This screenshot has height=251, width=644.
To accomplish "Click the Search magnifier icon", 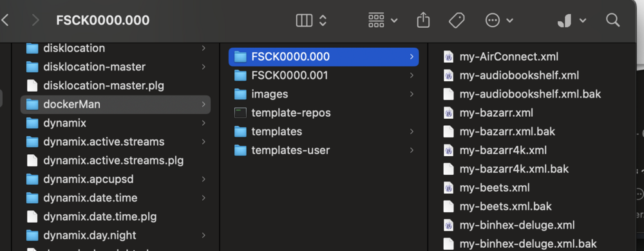I will 612,20.
